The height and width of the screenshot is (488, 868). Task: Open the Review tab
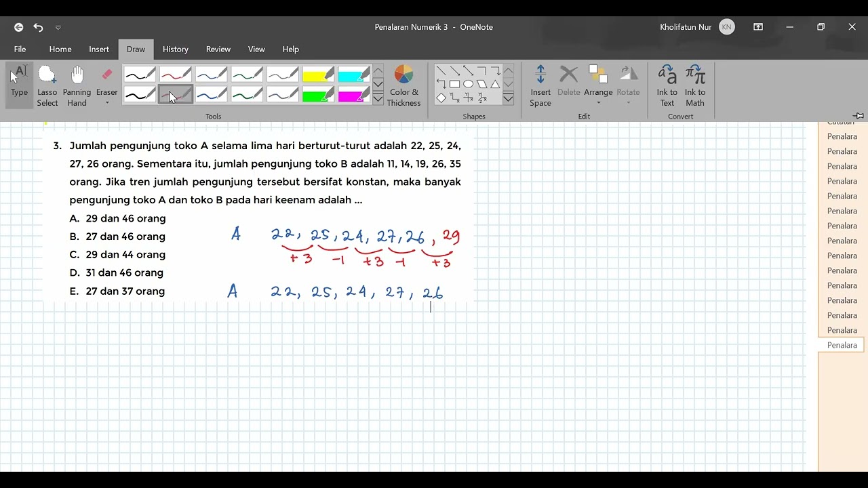pyautogui.click(x=218, y=49)
